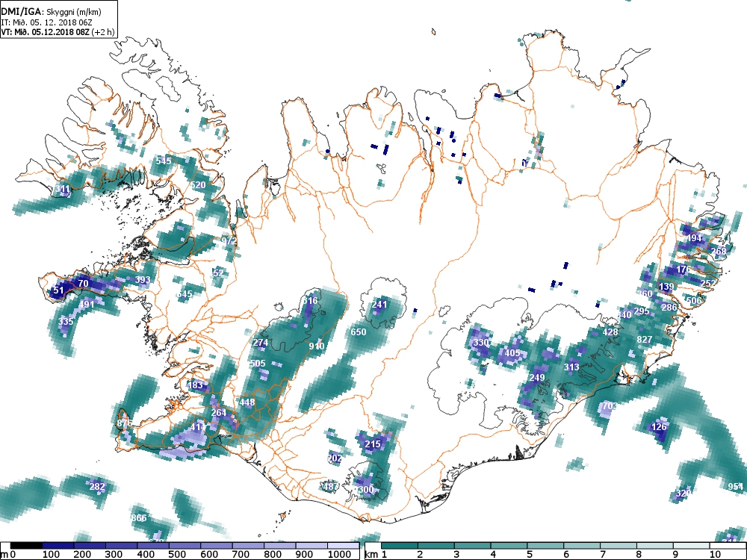Click the visibility value 316 on the map
747x560 pixels.
310,300
